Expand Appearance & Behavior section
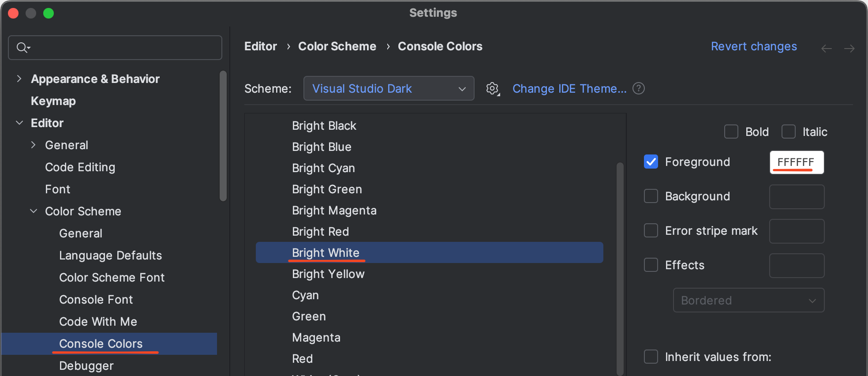Image resolution: width=868 pixels, height=376 pixels. tap(19, 79)
